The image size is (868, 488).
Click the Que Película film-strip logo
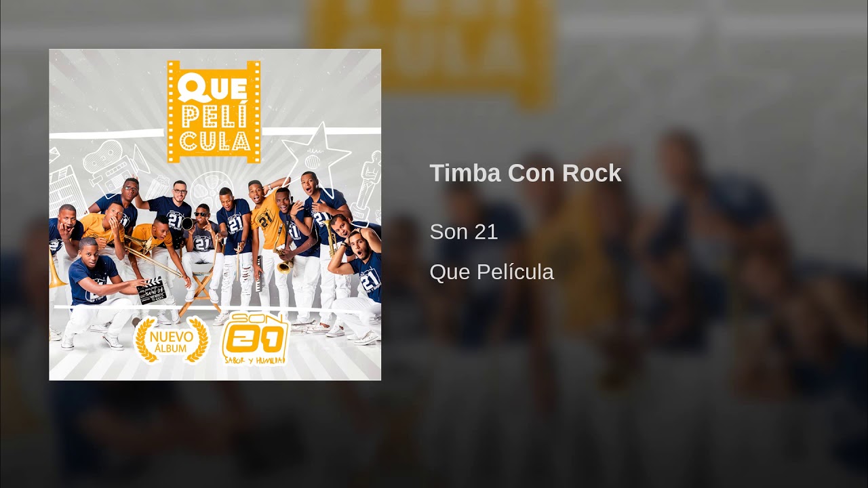coord(214,112)
